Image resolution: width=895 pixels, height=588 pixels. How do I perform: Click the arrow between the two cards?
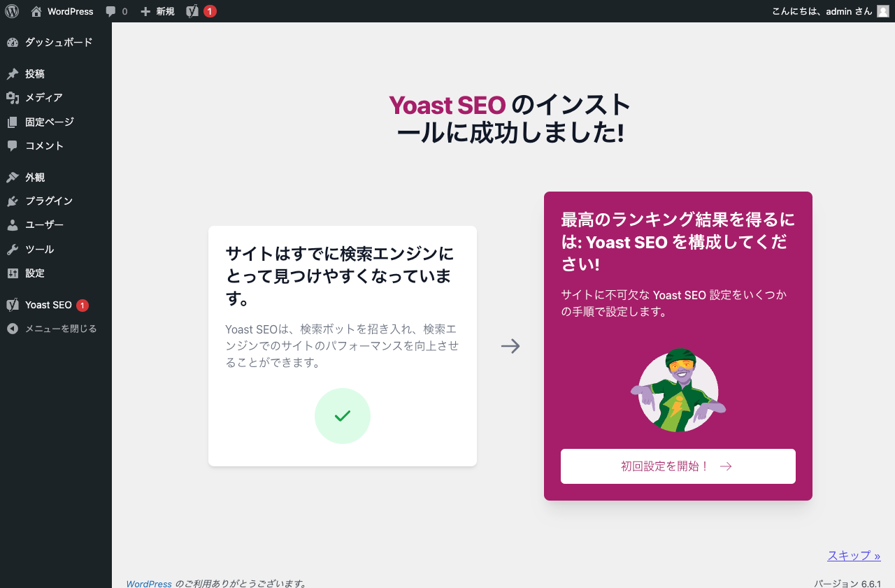click(510, 346)
